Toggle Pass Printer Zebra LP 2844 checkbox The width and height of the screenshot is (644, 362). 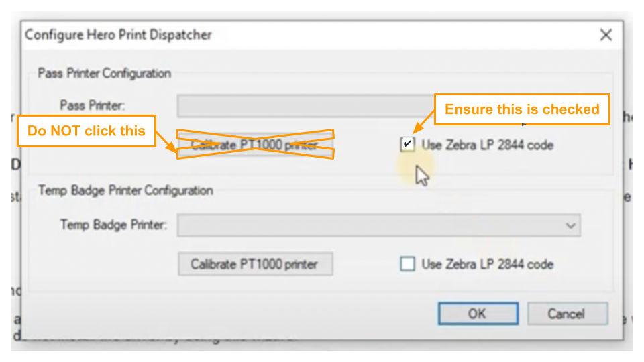pos(407,144)
